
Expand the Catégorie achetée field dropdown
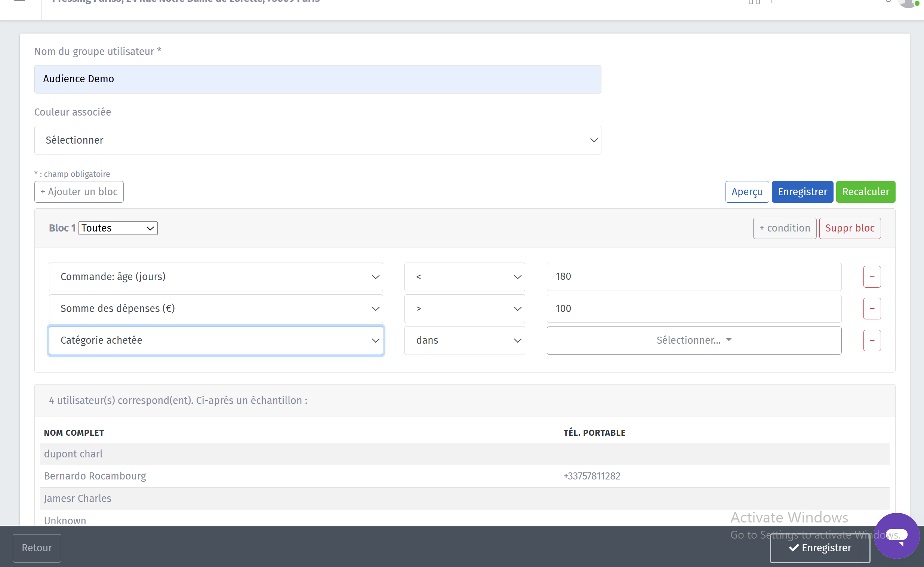click(216, 340)
